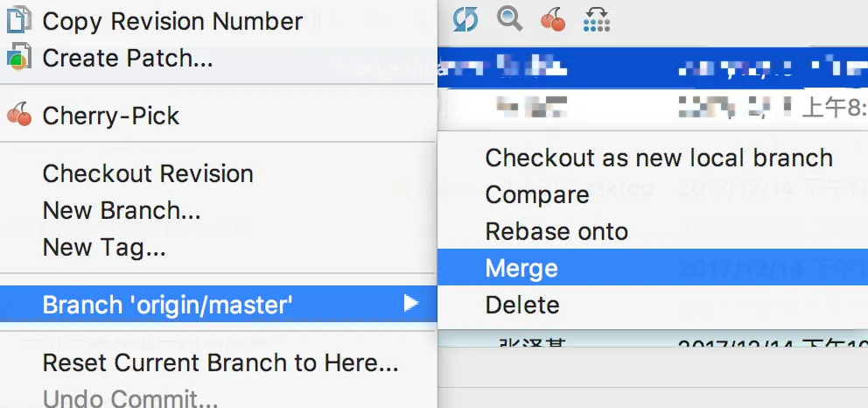The width and height of the screenshot is (868, 408).
Task: Choose Compare in the branch submenu
Action: click(x=537, y=194)
